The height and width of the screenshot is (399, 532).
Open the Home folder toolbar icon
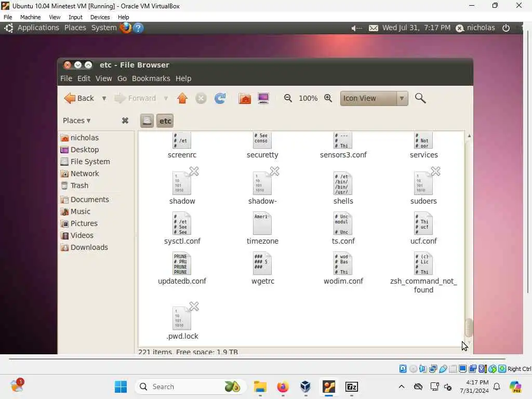coord(245,98)
